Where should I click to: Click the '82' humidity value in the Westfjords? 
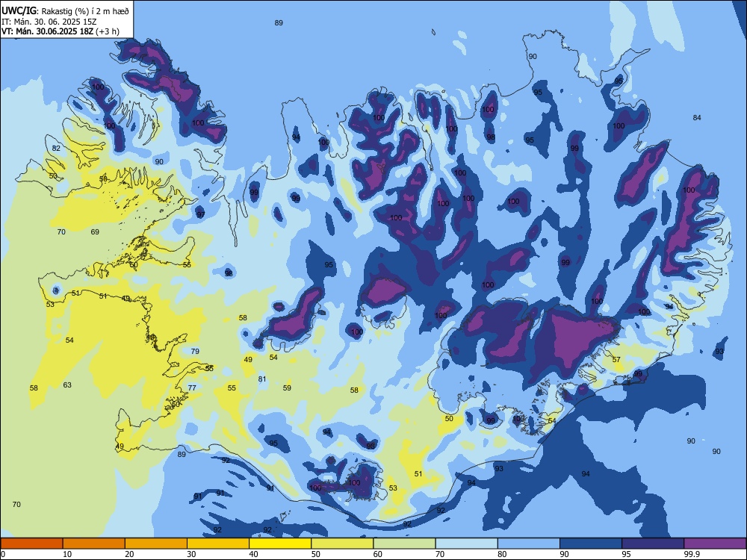pyautogui.click(x=56, y=148)
